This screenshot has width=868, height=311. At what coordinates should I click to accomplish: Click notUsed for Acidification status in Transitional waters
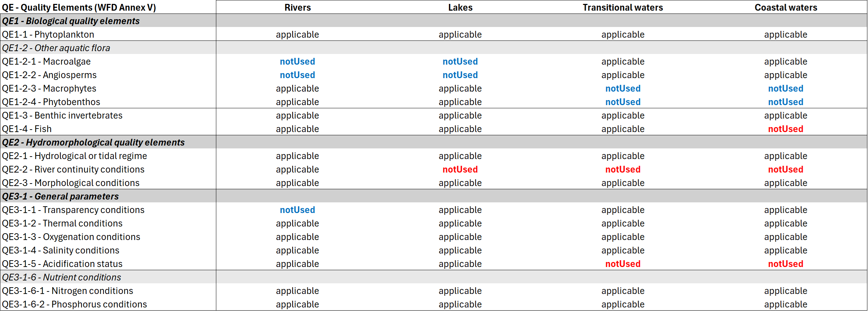(623, 264)
